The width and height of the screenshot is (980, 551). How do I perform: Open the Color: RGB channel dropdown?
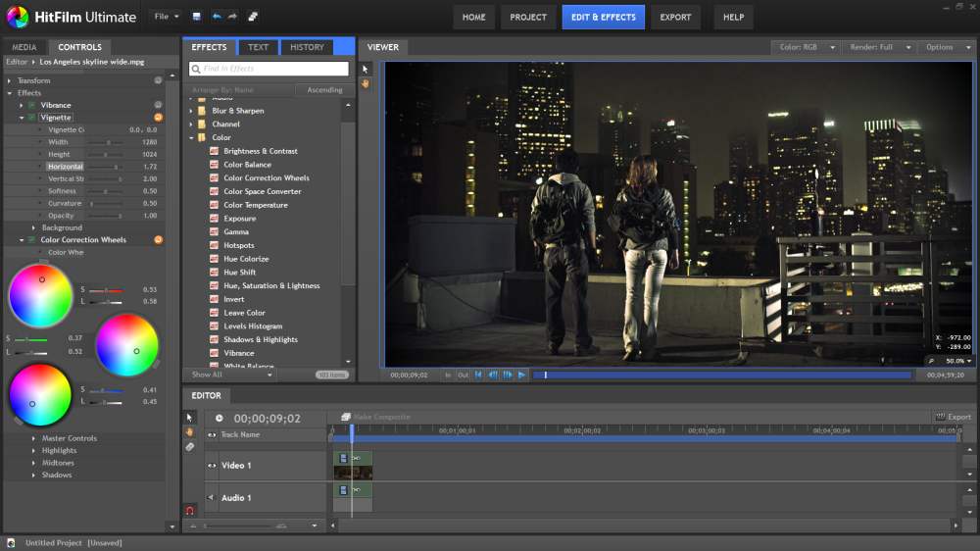pyautogui.click(x=807, y=47)
